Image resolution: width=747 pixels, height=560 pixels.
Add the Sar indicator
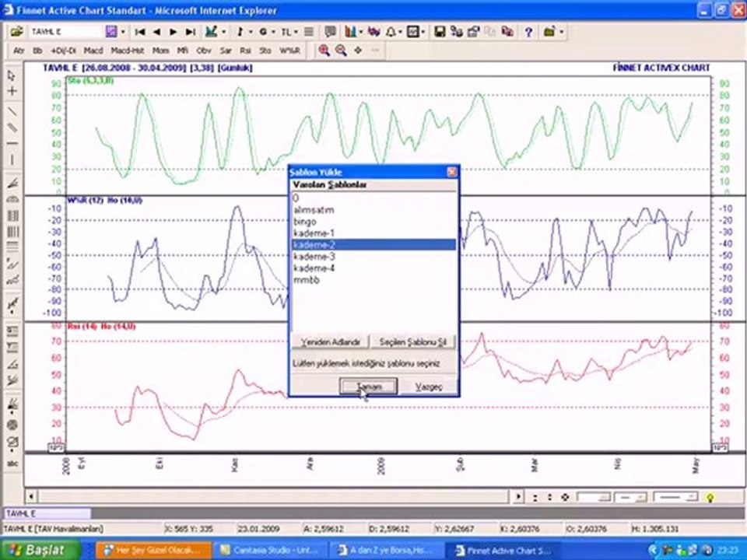point(226,51)
